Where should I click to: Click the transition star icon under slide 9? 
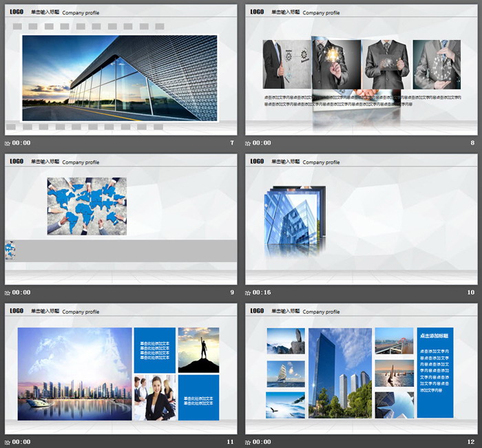8,292
